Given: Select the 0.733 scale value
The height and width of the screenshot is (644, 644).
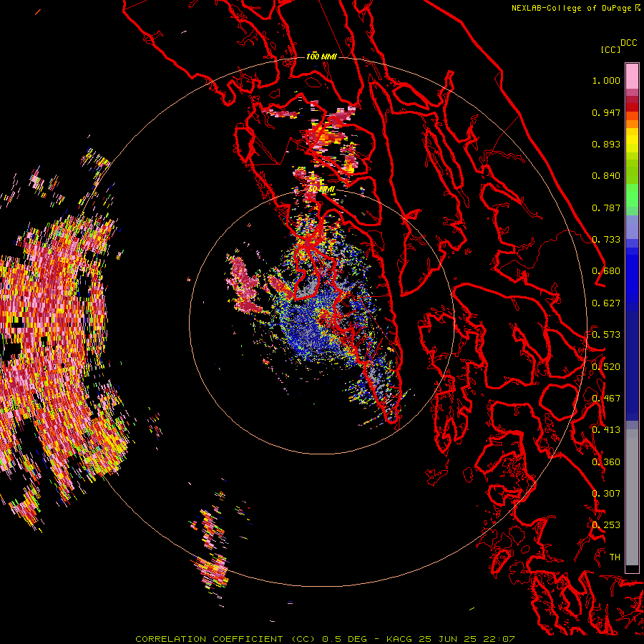Looking at the screenshot, I should [x=606, y=240].
